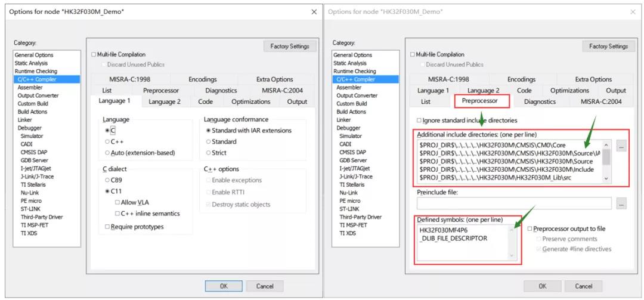Select ST-LINK in left dialog category list
Image resolution: width=644 pixels, height=300 pixels.
(30, 209)
